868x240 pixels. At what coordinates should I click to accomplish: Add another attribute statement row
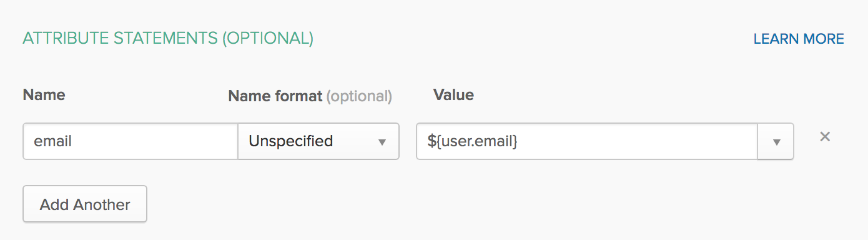[85, 204]
